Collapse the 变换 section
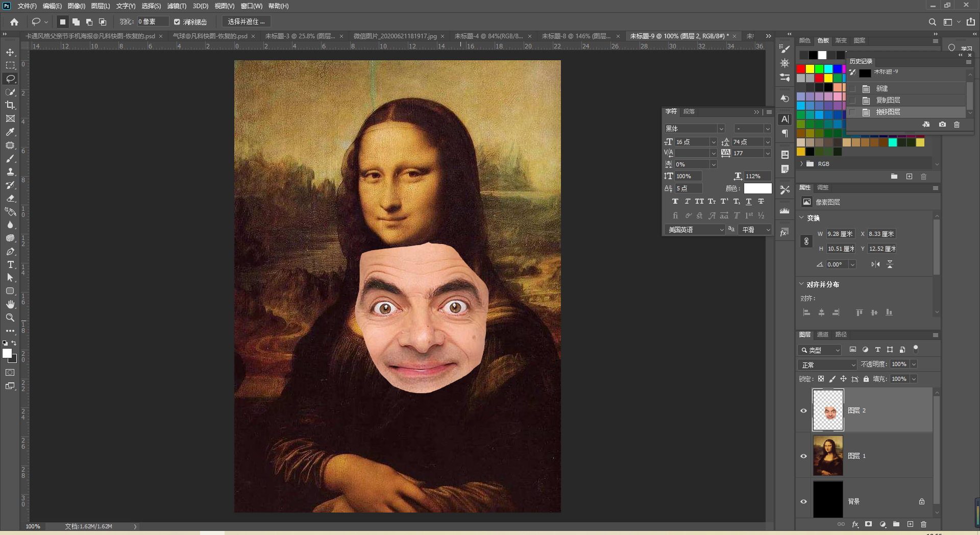 point(801,218)
